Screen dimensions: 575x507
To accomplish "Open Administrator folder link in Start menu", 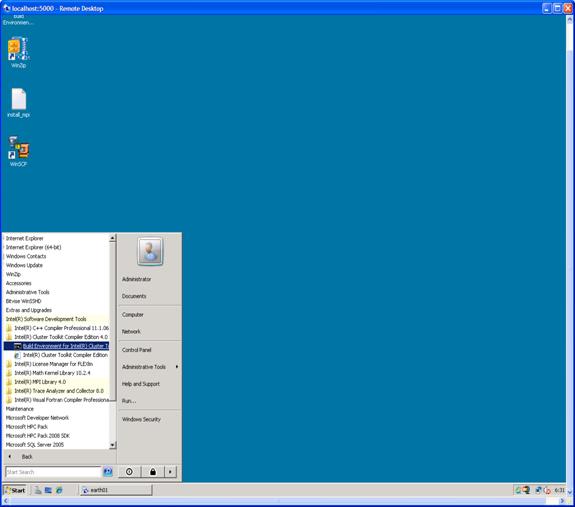I will tap(136, 279).
